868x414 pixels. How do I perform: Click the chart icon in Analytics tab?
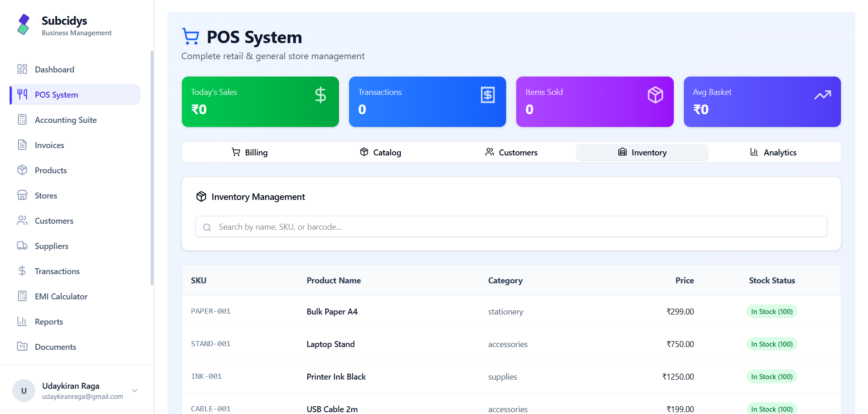pos(754,152)
